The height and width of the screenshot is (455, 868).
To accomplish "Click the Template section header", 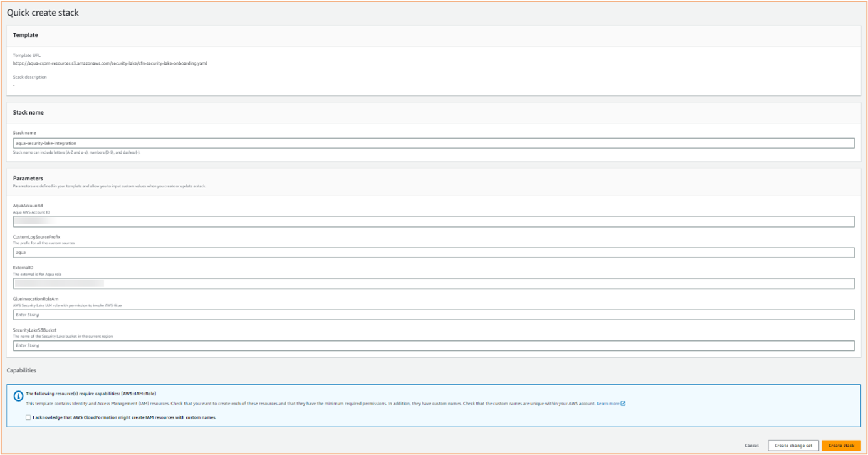I will [x=26, y=35].
